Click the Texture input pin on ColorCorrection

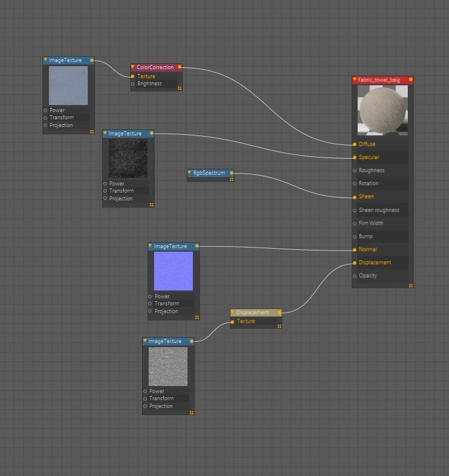(x=133, y=76)
